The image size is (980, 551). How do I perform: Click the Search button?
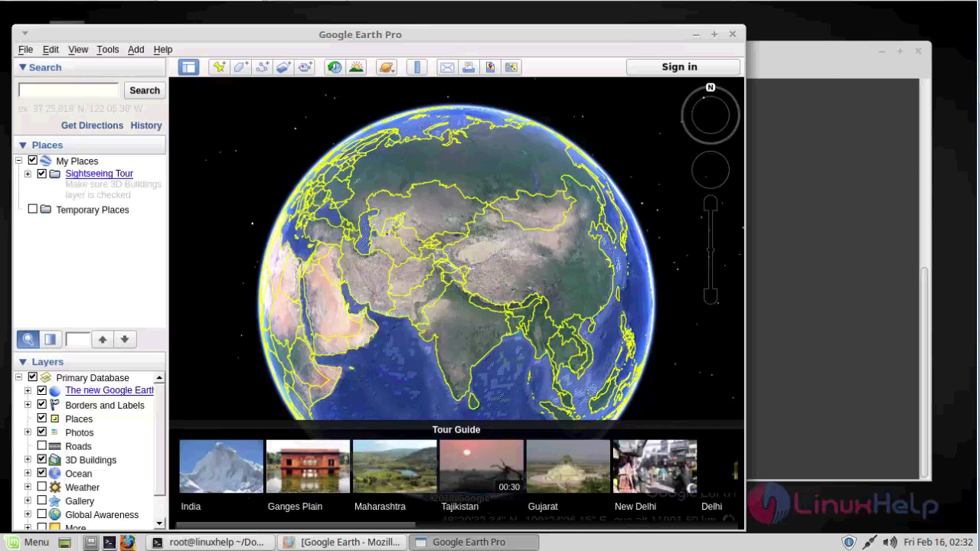(x=145, y=90)
